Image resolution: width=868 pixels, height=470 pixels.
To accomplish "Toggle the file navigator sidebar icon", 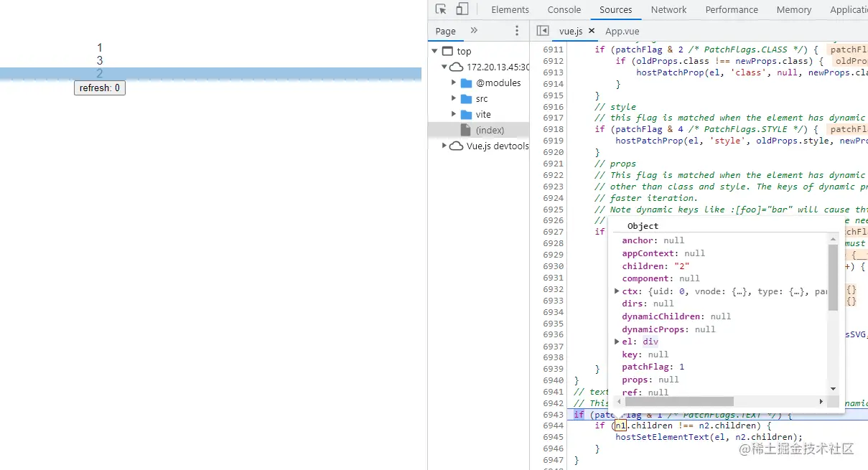I will point(543,31).
